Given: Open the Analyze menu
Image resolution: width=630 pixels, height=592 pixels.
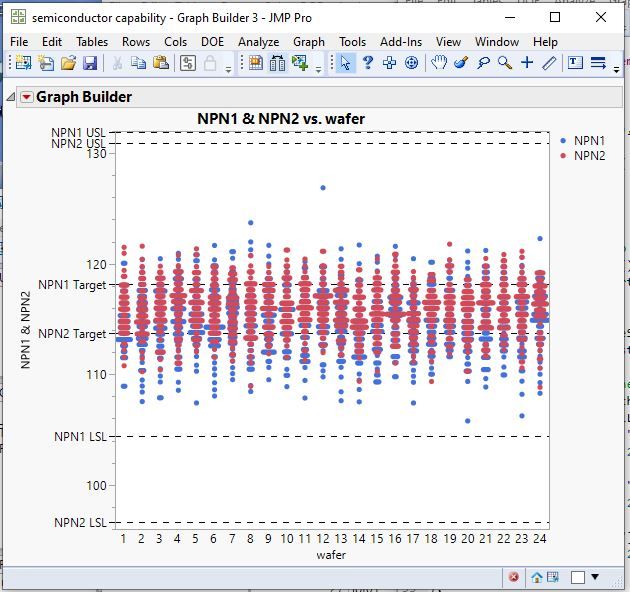Looking at the screenshot, I should pos(258,42).
